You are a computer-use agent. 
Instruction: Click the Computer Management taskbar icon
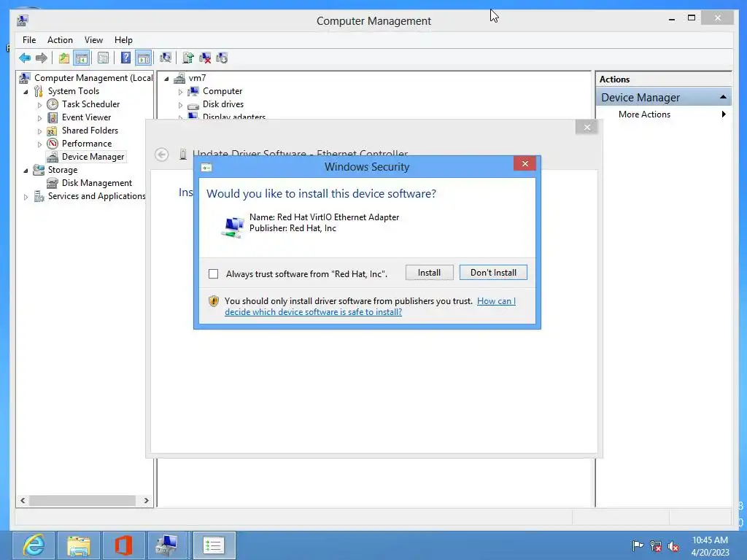click(169, 545)
